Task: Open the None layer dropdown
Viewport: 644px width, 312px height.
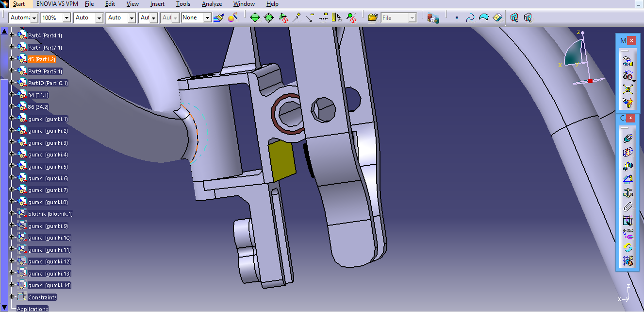Action: (208, 18)
